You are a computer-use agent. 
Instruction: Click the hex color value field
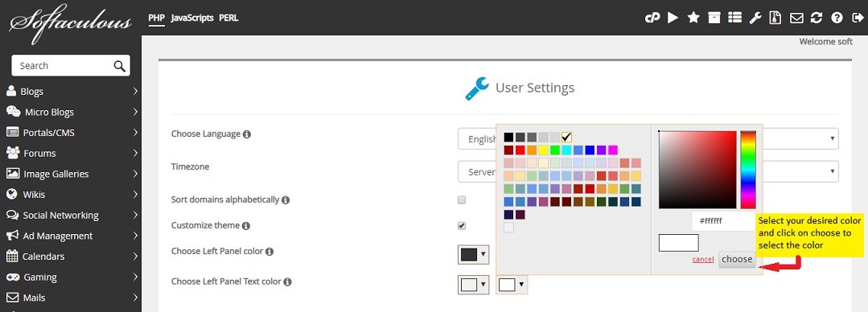point(723,220)
